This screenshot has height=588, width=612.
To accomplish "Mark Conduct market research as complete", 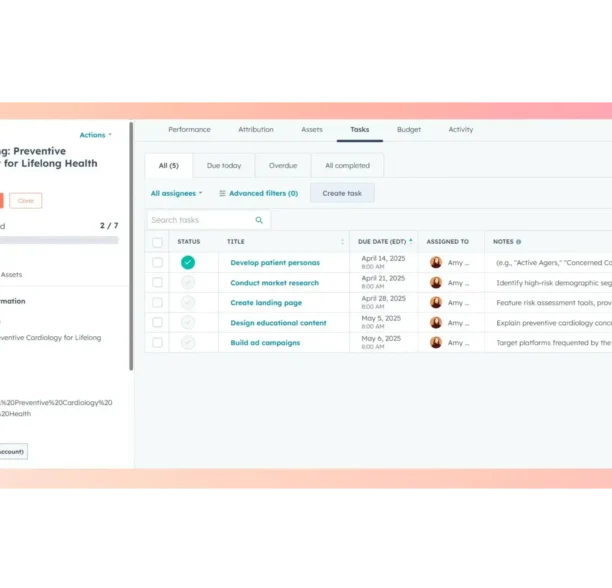I will 188,282.
